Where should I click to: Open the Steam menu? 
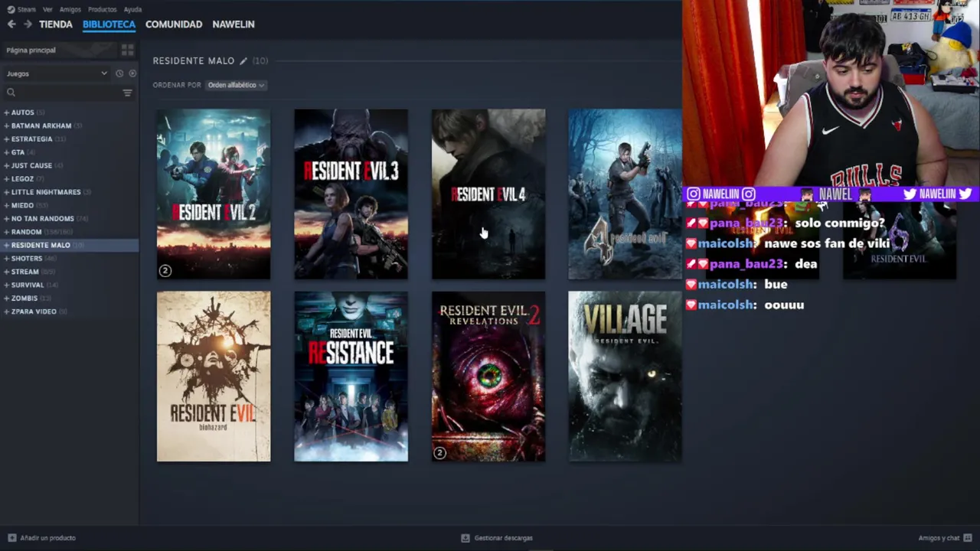click(27, 9)
